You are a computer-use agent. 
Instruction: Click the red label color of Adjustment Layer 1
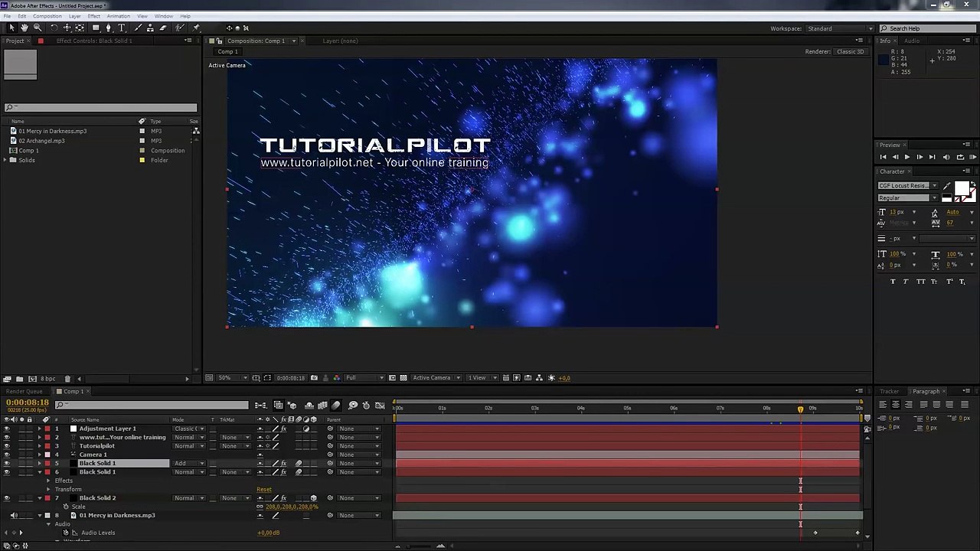pos(47,429)
